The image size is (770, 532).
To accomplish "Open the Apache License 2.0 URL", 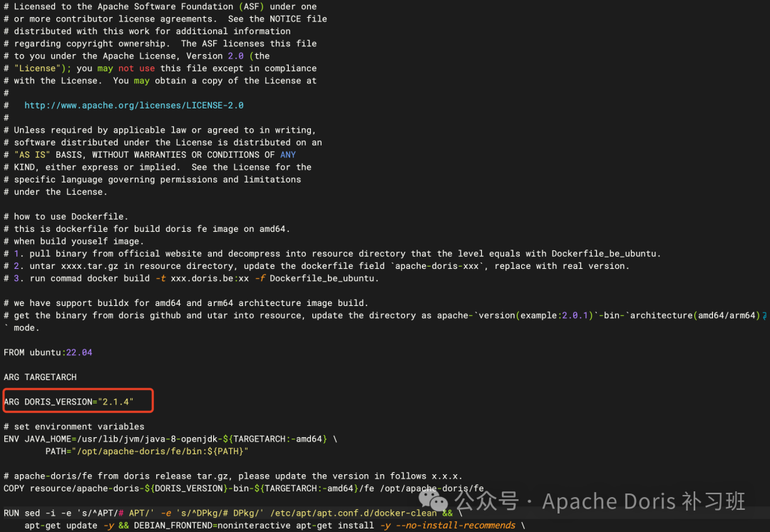I will tap(133, 105).
